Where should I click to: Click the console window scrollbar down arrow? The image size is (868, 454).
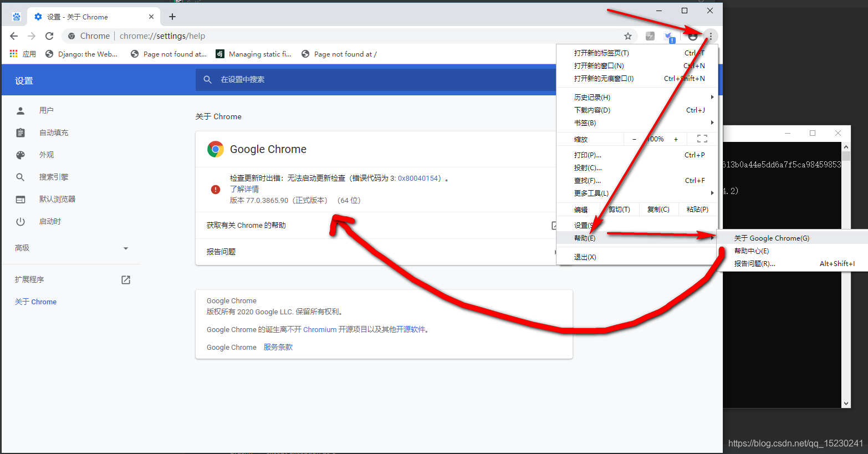(846, 404)
